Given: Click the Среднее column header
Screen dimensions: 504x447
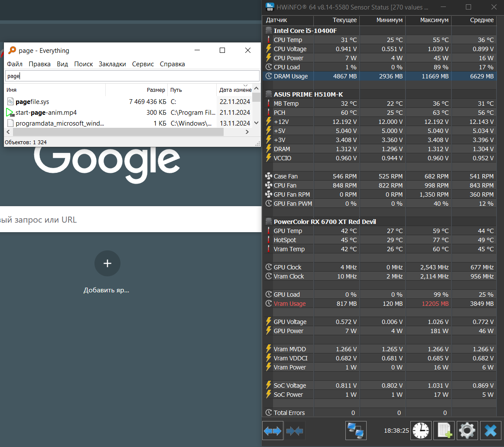Looking at the screenshot, I should (x=474, y=20).
